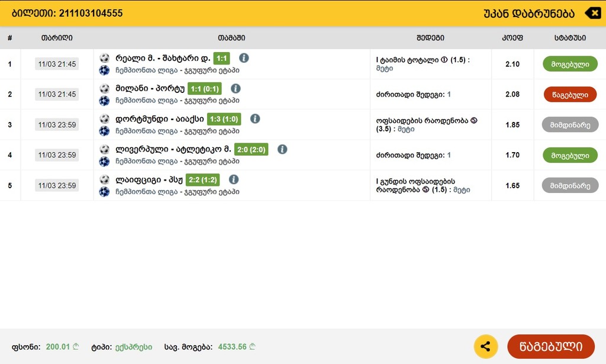Click possible winnings 4533.56
Viewport: 606px width, 364px height.
click(232, 347)
